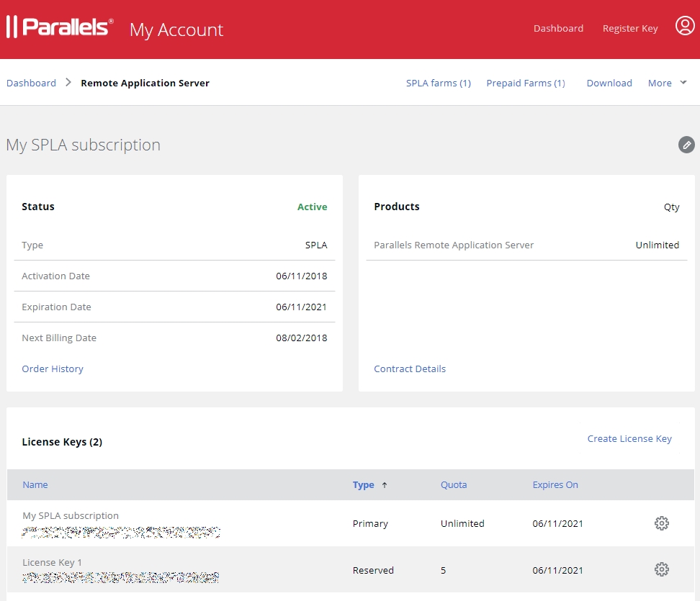Viewport: 700px width, 601px height.
Task: Click the pencil edit subscription icon
Action: click(x=686, y=145)
